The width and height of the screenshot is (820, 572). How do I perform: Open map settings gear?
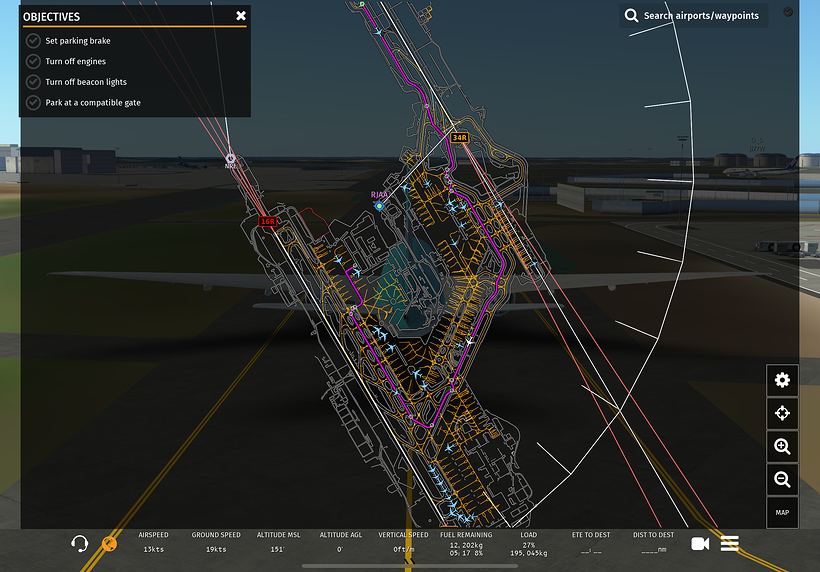pyautogui.click(x=782, y=380)
